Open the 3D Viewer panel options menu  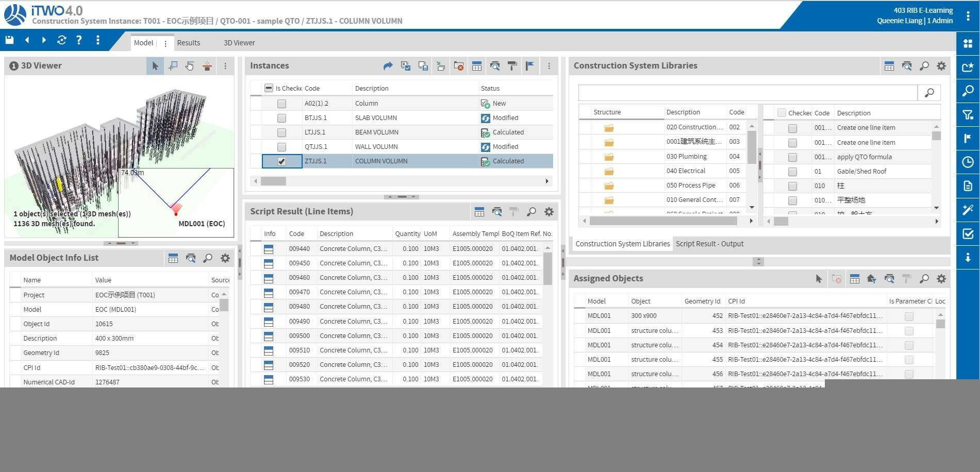pyautogui.click(x=225, y=66)
